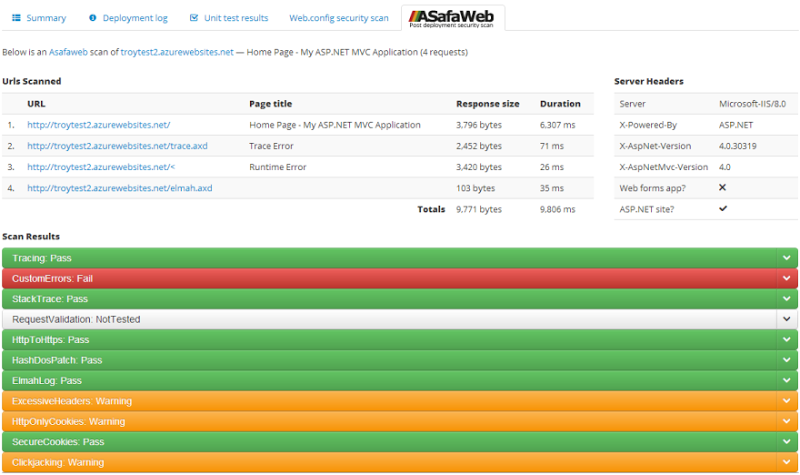Click the ASP.NET site checkmark icon
Image resolution: width=800 pixels, height=475 pixels.
723,209
